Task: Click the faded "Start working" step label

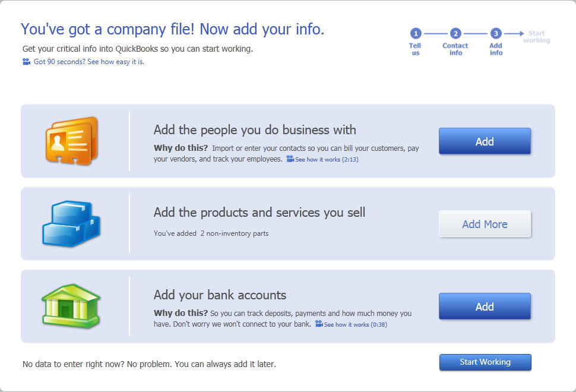Action: [x=536, y=37]
